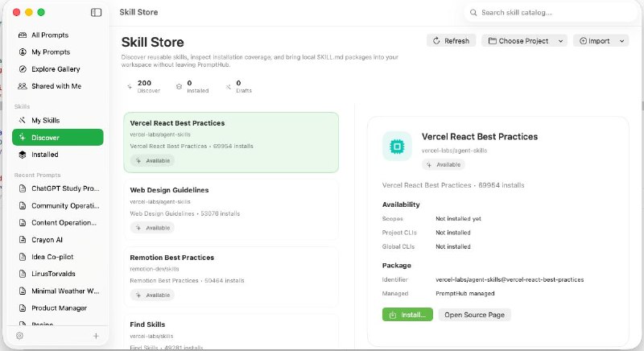Open Crayon AI recent prompt

point(57,240)
